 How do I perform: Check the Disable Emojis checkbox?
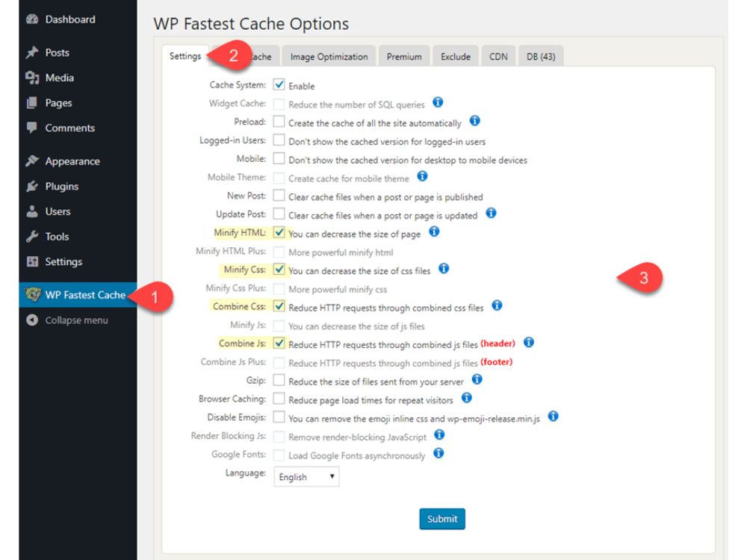[x=279, y=417]
